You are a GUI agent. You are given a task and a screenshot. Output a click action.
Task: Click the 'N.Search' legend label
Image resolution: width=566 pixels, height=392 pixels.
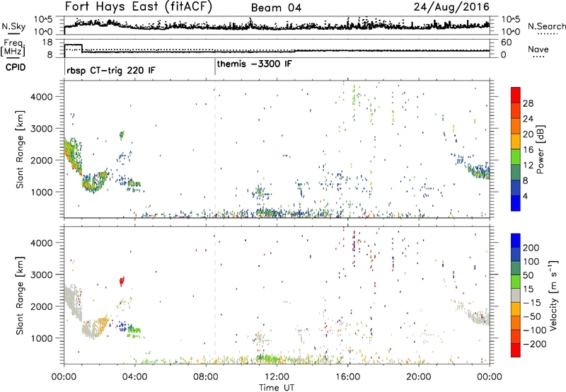click(x=546, y=26)
